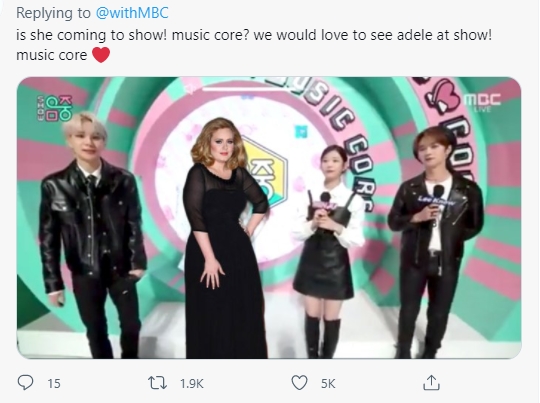Click the tweet text mentioning adele
The height and width of the screenshot is (403, 540).
[254, 45]
